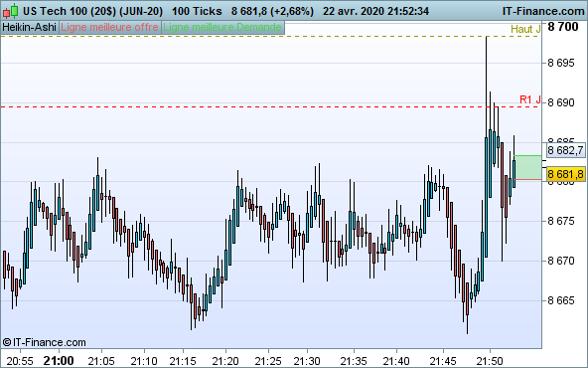The image size is (588, 368).
Task: Click the Haut J level label
Action: coord(525,29)
